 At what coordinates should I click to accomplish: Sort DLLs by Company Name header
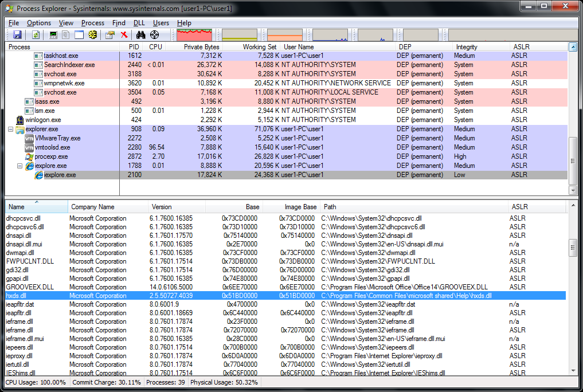point(108,207)
